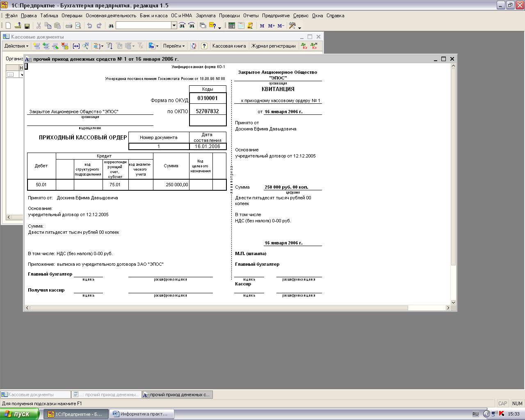525x420 pixels.
Task: Open the enter-based-on dropdown icon
Action: [153, 46]
